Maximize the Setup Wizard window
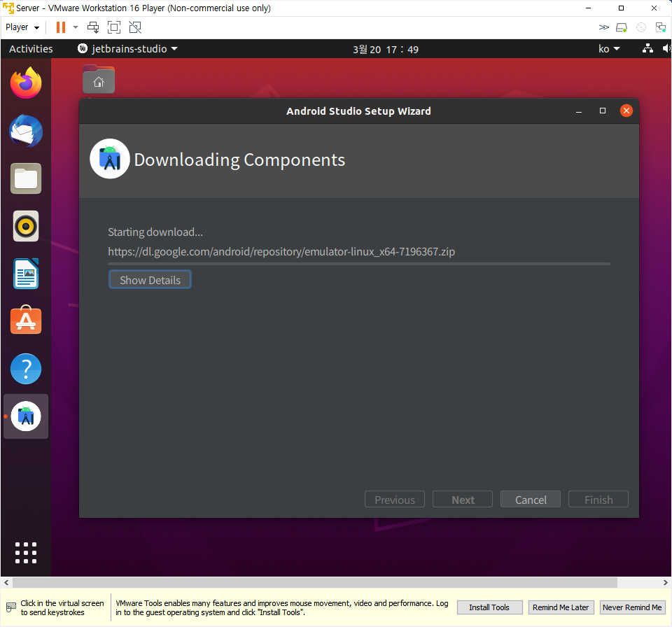 pyautogui.click(x=603, y=111)
